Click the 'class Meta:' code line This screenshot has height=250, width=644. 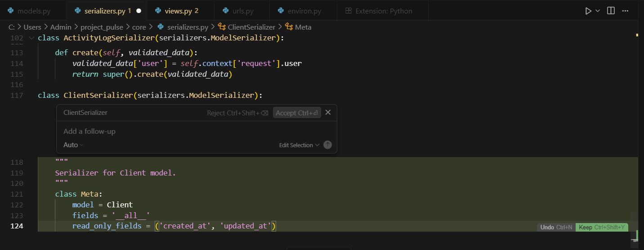[79, 194]
